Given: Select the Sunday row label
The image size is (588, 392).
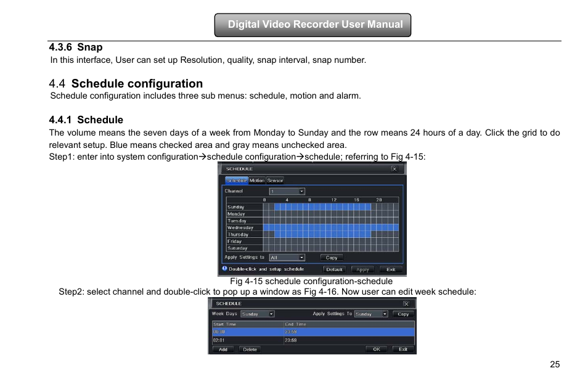Looking at the screenshot, I should click(244, 206).
